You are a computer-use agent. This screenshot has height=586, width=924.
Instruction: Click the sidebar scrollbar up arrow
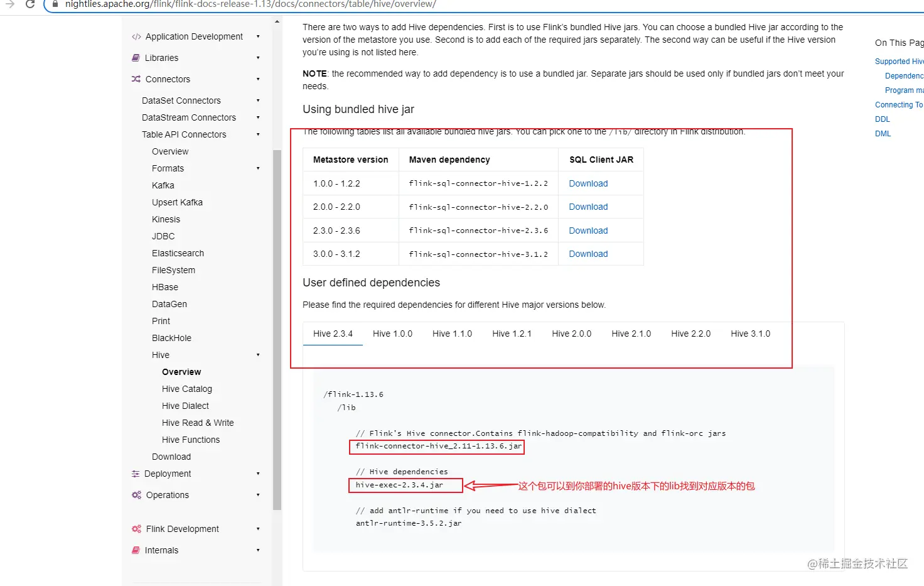(x=277, y=22)
